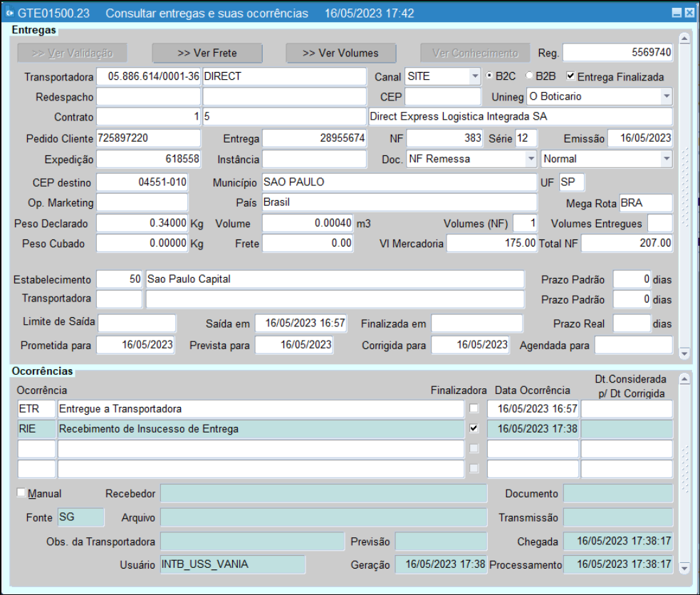Screen dimensions: 700x595
Task: Select the B2B radio button
Action: pyautogui.click(x=529, y=76)
